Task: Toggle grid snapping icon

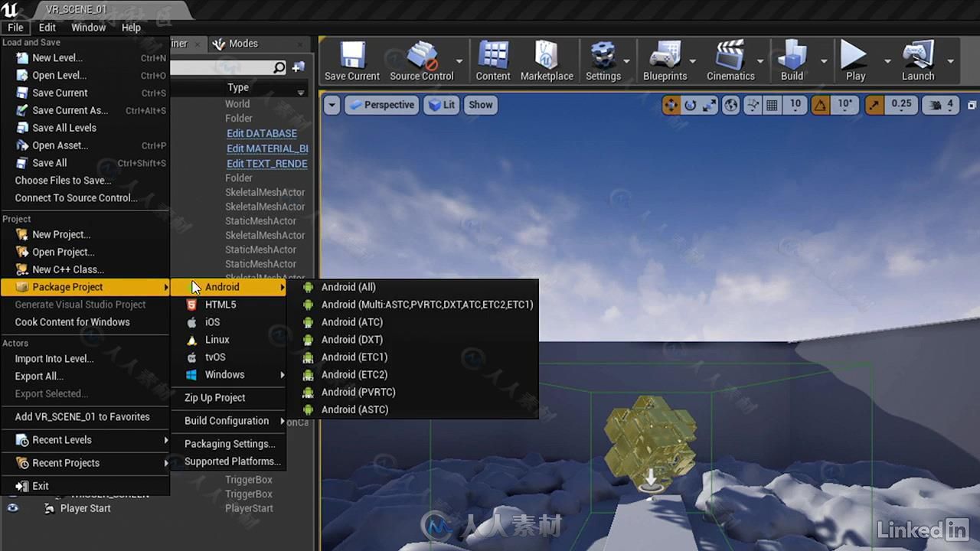Action: [x=772, y=105]
